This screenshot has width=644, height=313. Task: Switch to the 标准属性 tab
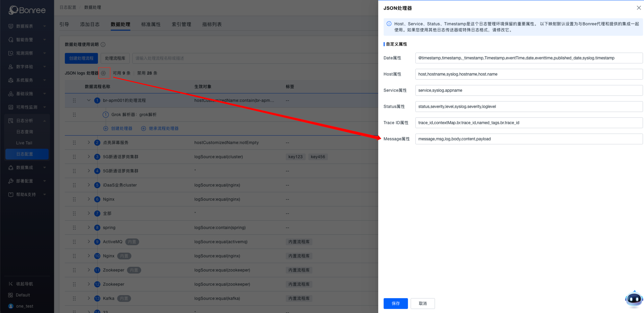[x=151, y=24]
